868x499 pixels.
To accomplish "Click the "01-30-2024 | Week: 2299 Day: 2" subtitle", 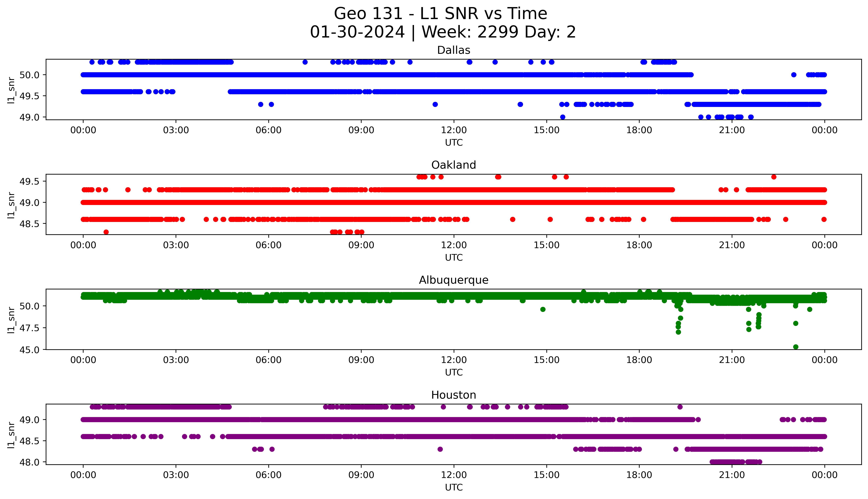I will [x=443, y=32].
